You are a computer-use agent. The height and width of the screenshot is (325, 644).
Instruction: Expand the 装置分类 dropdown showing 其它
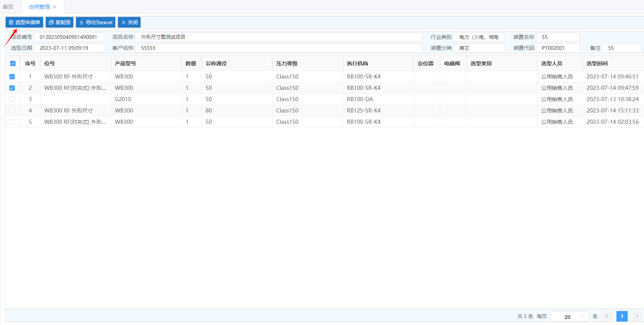coord(479,48)
